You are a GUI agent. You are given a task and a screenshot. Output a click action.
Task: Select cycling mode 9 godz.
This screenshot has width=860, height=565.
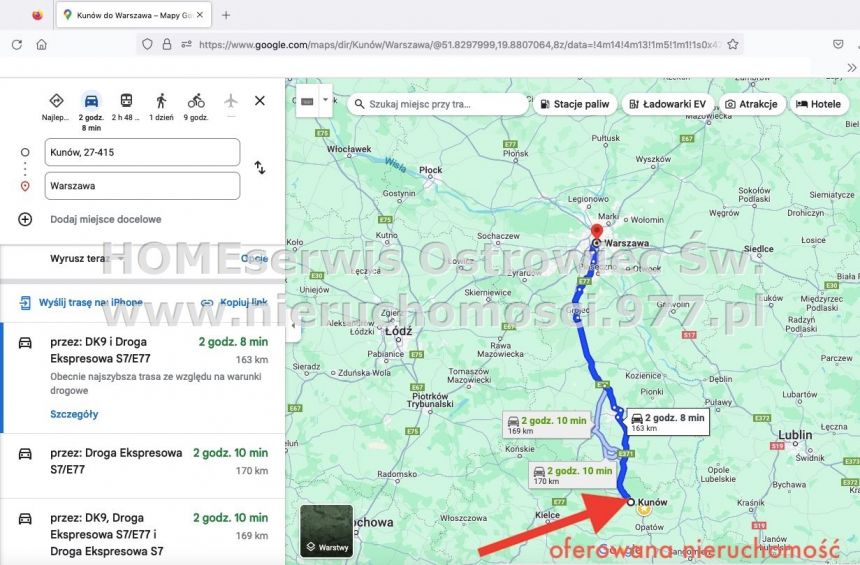(x=196, y=101)
